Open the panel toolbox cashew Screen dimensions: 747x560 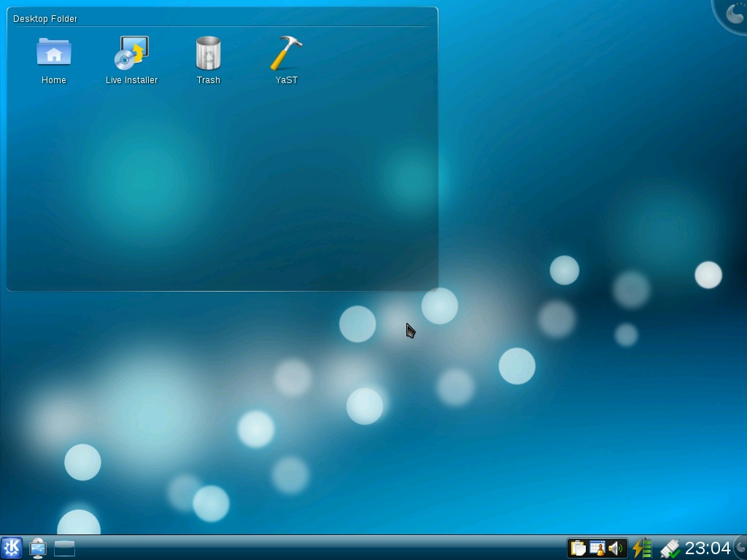(x=741, y=548)
